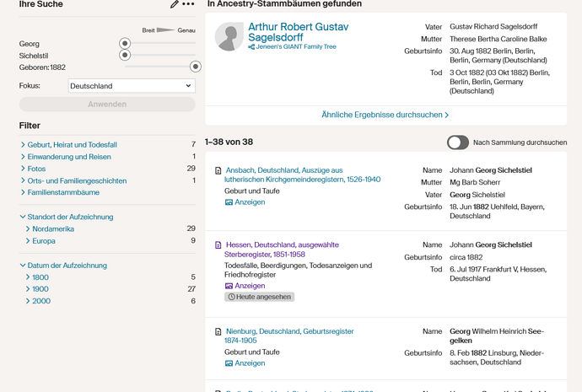Click the pencil edit search icon

click(x=174, y=4)
